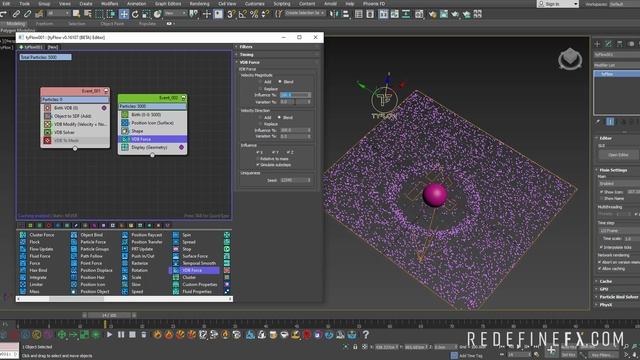Click the play button in Phoenix toolbar

[x=109, y=335]
